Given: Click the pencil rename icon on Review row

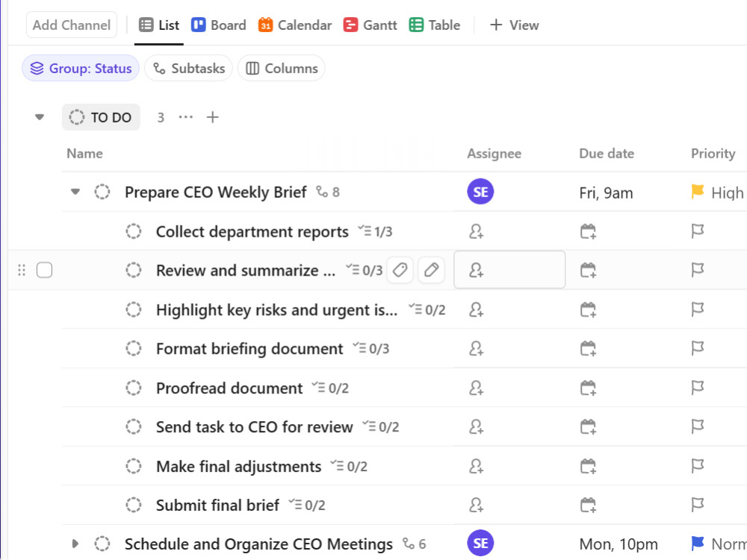Looking at the screenshot, I should (431, 270).
